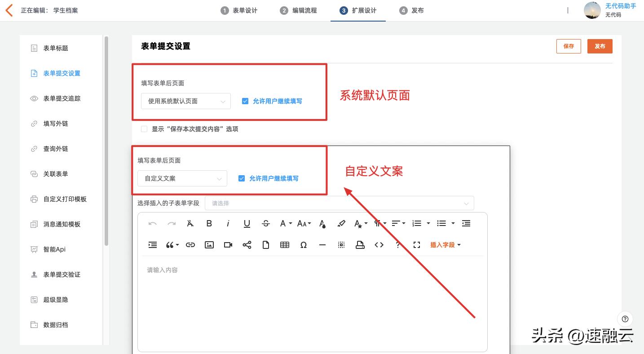
Task: Open the 自定义文案 dropdown
Action: [x=182, y=178]
